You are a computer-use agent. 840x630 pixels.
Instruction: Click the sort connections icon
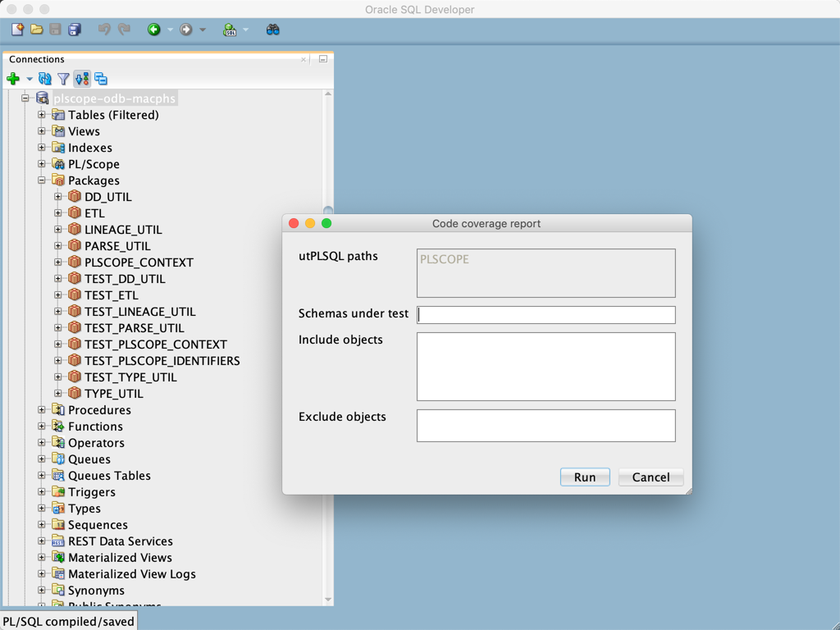click(x=81, y=78)
